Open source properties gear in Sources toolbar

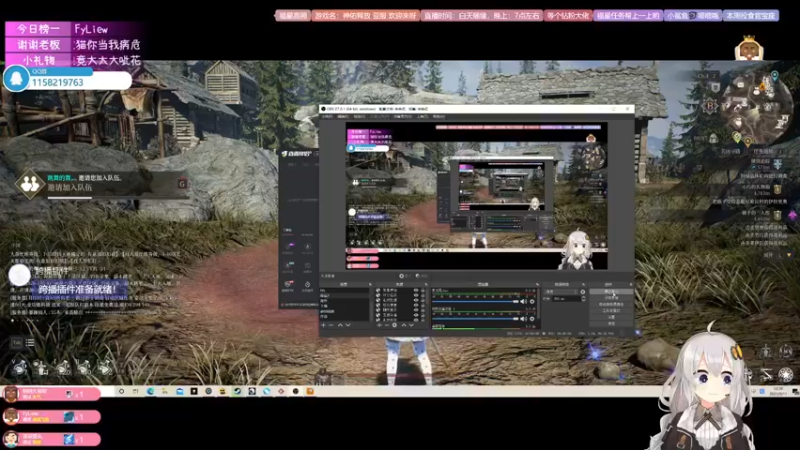coord(394,325)
